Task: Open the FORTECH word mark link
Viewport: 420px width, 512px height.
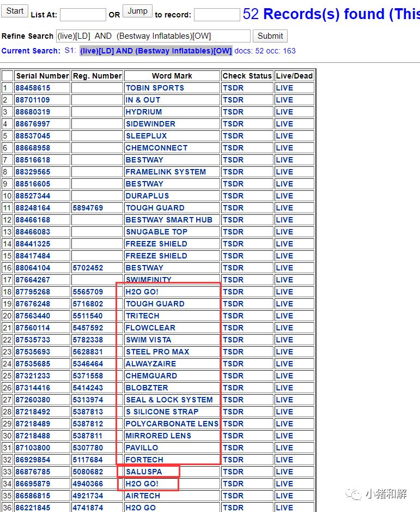Action: (144, 460)
